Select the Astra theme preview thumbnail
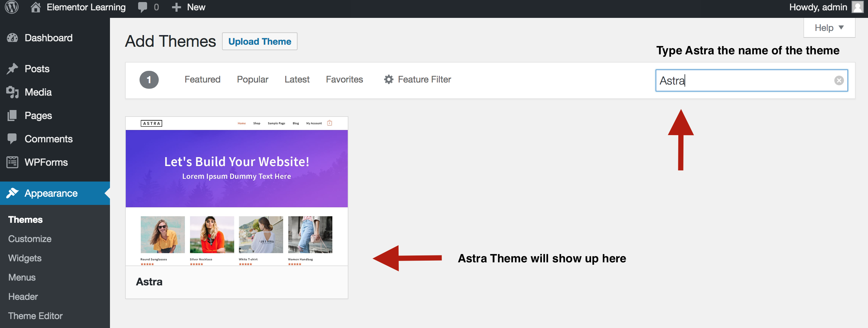 236,191
